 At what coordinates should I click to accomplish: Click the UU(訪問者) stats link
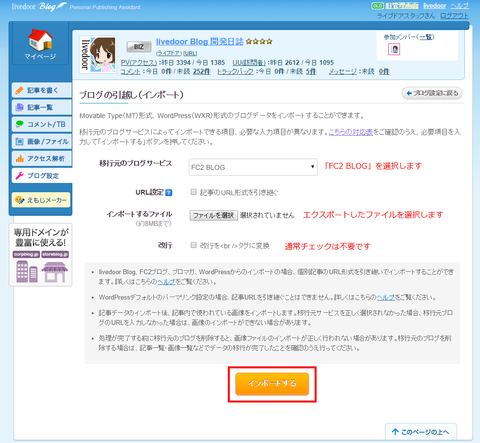click(249, 63)
